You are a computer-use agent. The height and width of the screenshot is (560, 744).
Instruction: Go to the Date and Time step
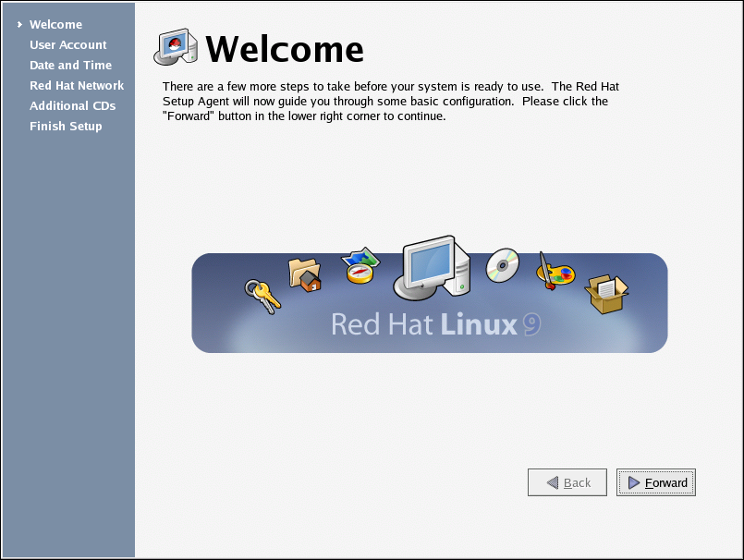point(70,66)
